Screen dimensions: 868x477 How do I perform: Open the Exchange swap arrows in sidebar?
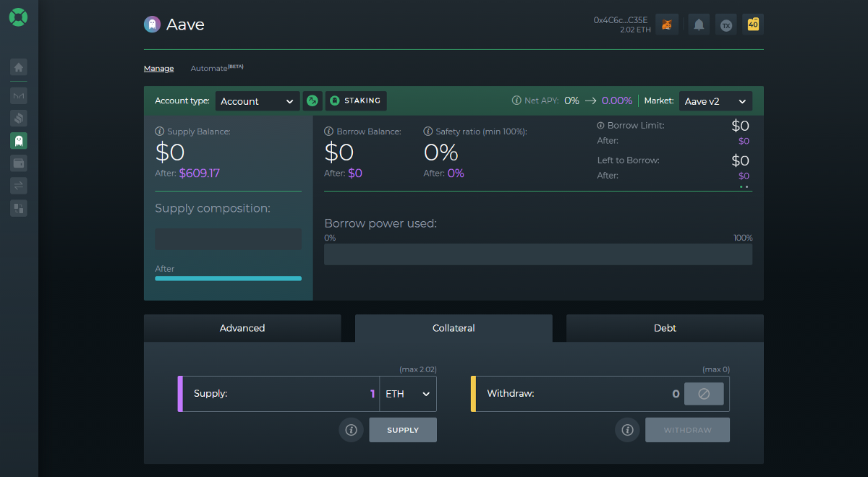pos(19,186)
